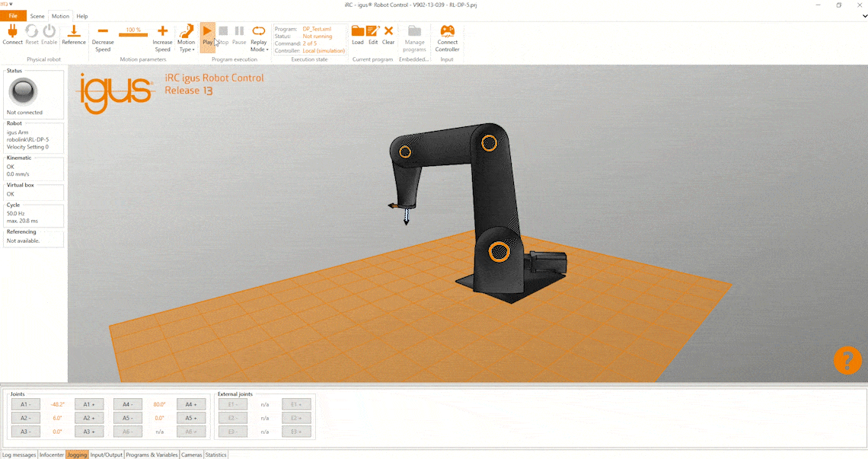Jog joint A2 negative
The width and height of the screenshot is (868, 459).
click(x=25, y=418)
